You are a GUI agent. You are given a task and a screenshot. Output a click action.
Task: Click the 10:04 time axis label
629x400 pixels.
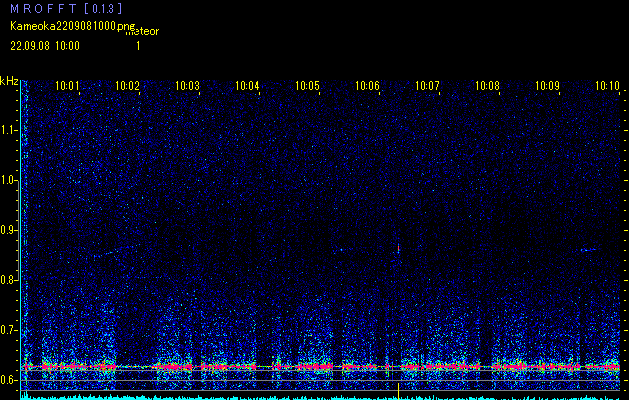[247, 85]
